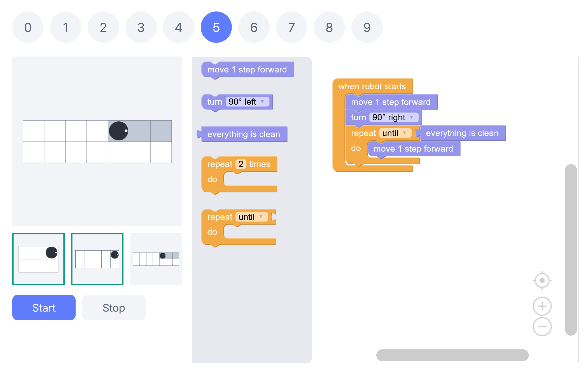Open level 9
Screen dimensions: 588x372
pyautogui.click(x=367, y=27)
